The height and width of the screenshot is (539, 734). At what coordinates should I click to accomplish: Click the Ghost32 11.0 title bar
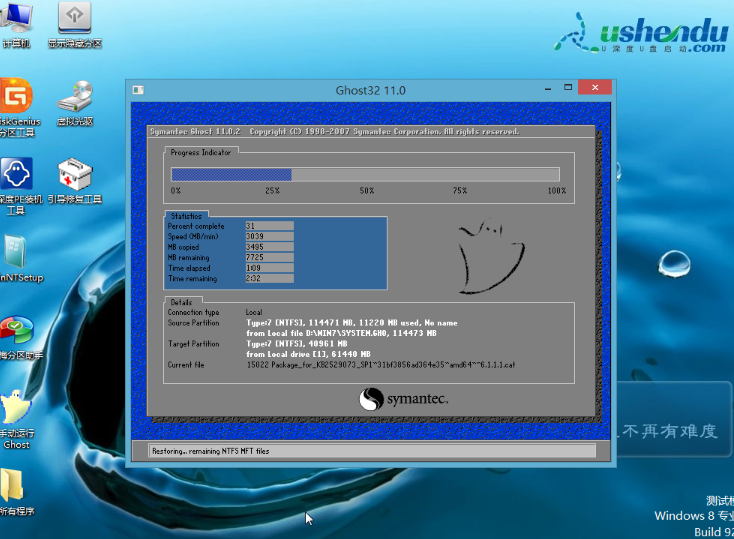(x=370, y=90)
